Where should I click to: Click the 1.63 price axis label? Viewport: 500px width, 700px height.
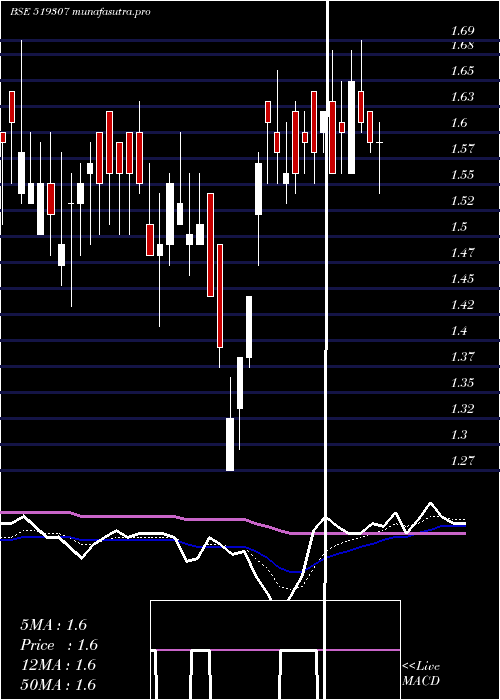tap(462, 97)
